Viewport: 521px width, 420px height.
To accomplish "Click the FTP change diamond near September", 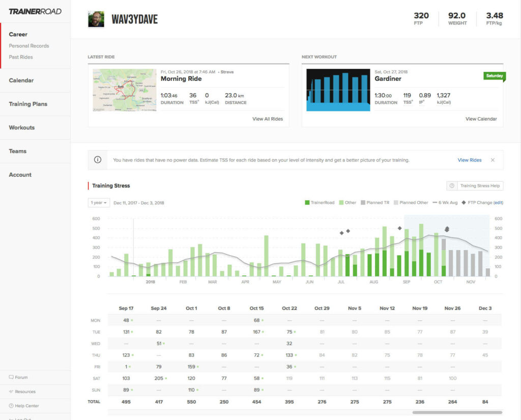I will (x=400, y=228).
